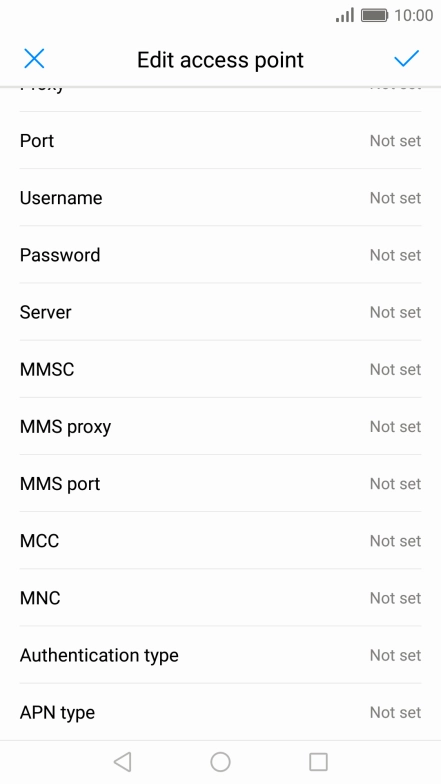The width and height of the screenshot is (441, 784).
Task: Tap Not set beside Password
Action: click(x=396, y=255)
